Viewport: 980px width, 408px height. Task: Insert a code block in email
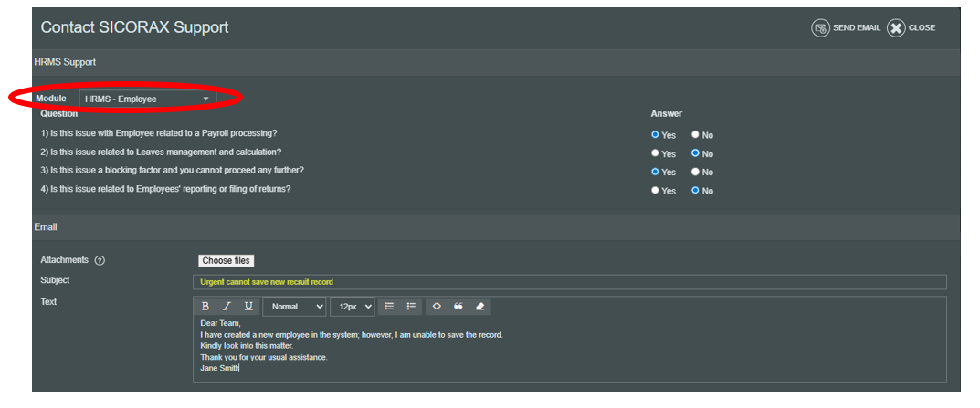(437, 307)
